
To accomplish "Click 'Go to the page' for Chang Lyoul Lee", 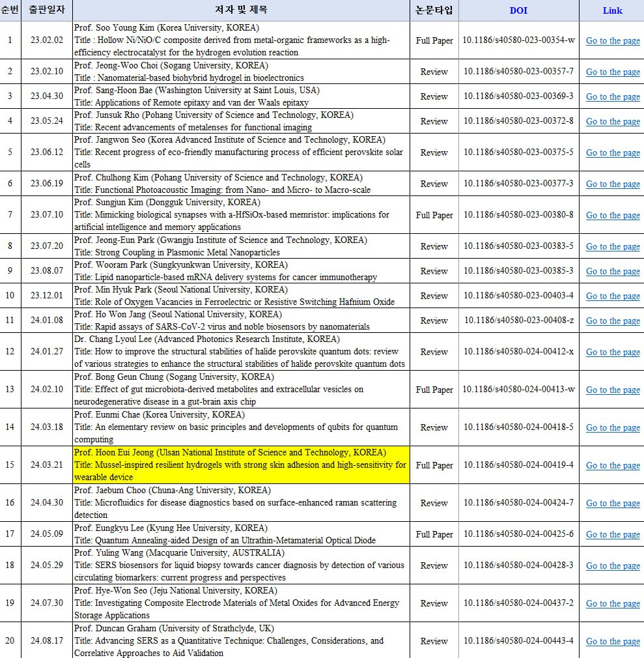I will pos(613,352).
